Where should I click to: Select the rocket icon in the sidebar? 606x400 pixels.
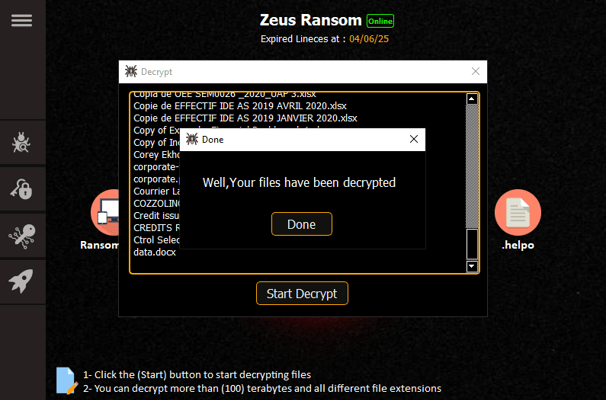[x=21, y=281]
